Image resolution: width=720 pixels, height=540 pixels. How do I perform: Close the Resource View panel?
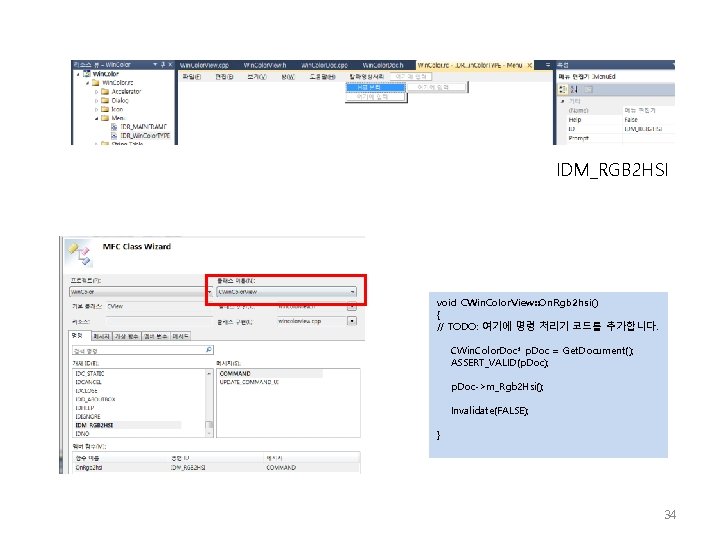(170, 65)
